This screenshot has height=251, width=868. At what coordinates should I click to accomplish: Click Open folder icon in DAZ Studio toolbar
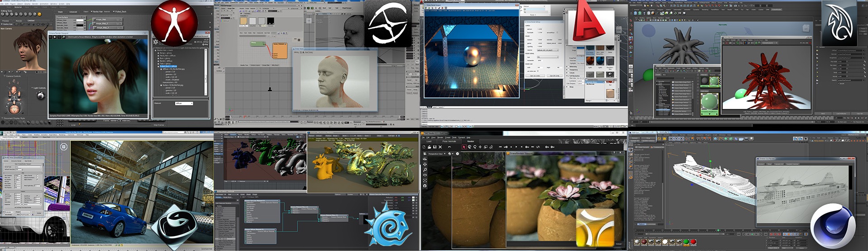429,147
